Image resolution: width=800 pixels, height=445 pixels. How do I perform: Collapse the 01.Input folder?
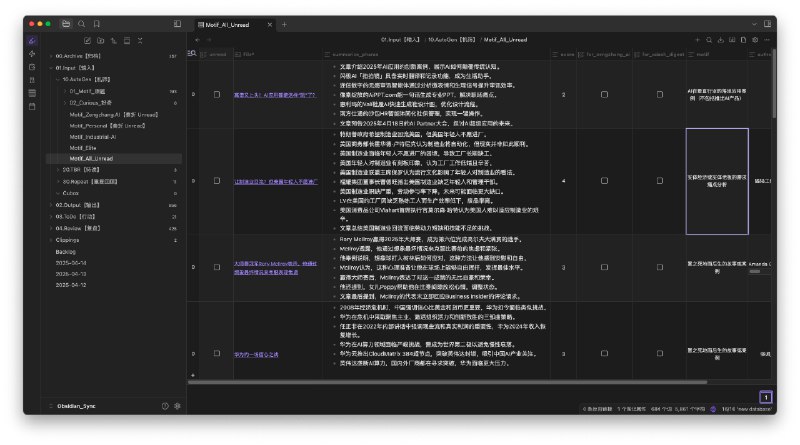51,68
